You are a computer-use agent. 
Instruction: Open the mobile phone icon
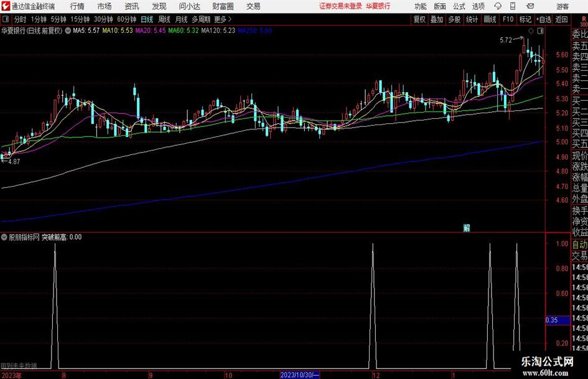click(513, 6)
